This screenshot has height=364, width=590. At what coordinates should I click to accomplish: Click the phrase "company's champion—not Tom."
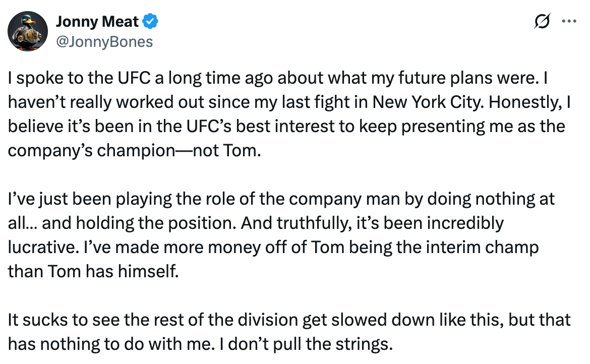(134, 150)
